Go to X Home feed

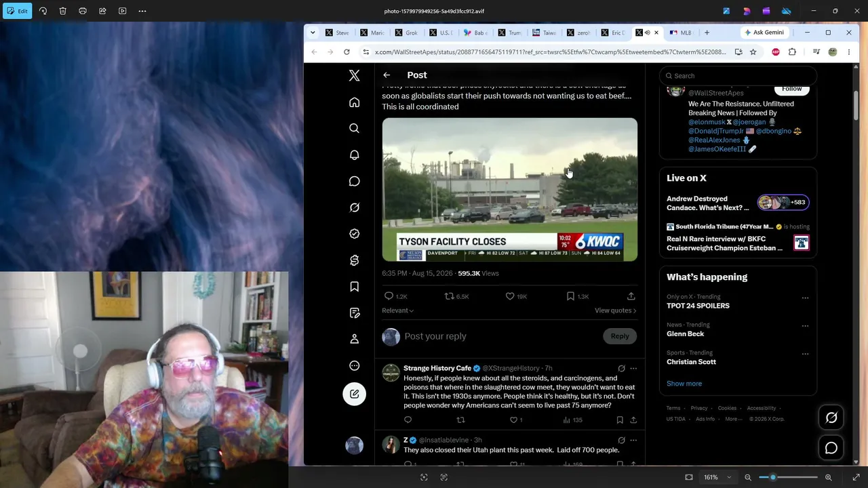(x=354, y=102)
